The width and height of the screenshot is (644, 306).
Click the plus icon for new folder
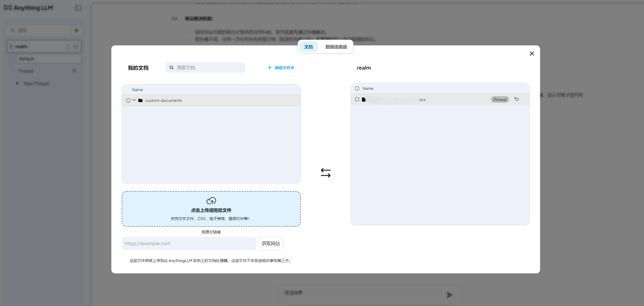pyautogui.click(x=269, y=68)
